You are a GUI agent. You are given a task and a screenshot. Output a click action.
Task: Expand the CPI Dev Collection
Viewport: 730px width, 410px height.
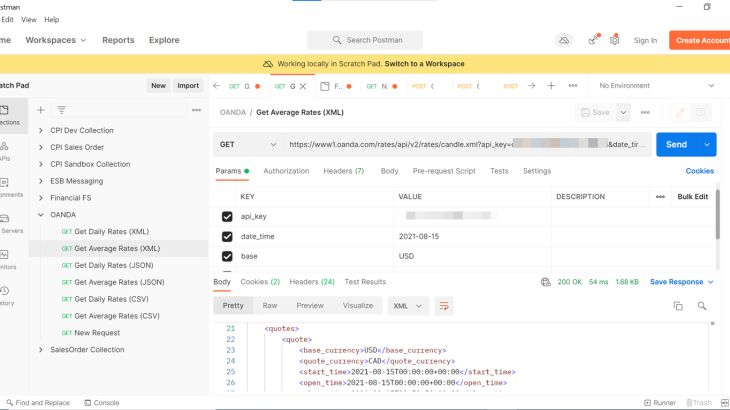(x=41, y=131)
